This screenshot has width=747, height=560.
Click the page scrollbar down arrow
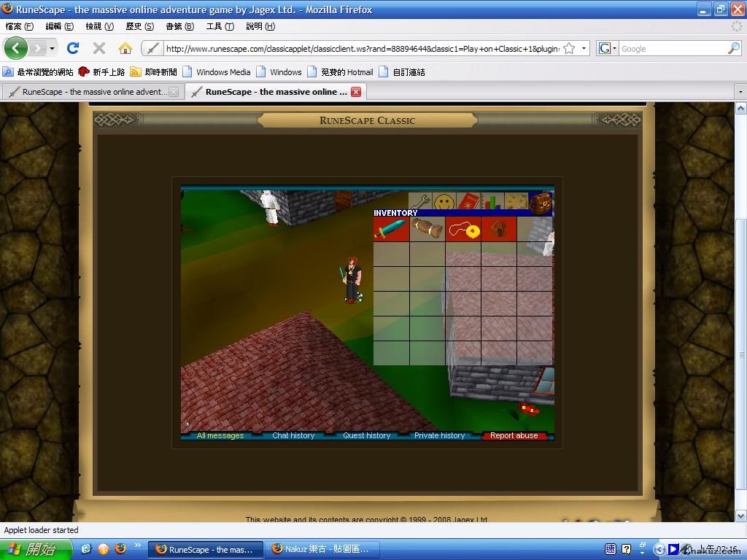[x=741, y=516]
